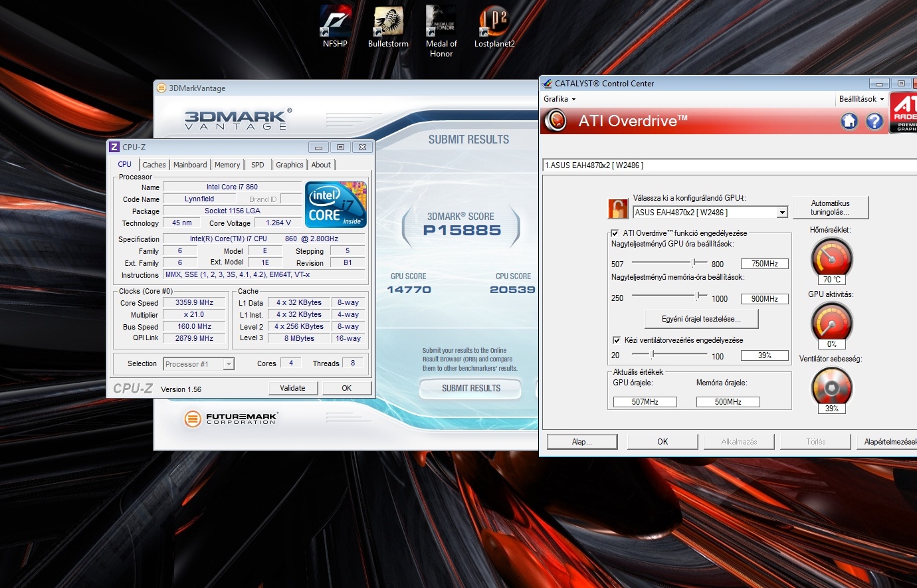Click the fan speed gauge
Image resolution: width=917 pixels, height=588 pixels.
coord(832,387)
